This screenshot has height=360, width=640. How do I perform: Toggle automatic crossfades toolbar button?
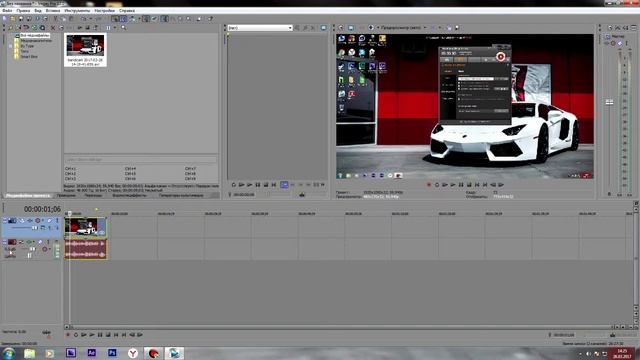pos(123,19)
